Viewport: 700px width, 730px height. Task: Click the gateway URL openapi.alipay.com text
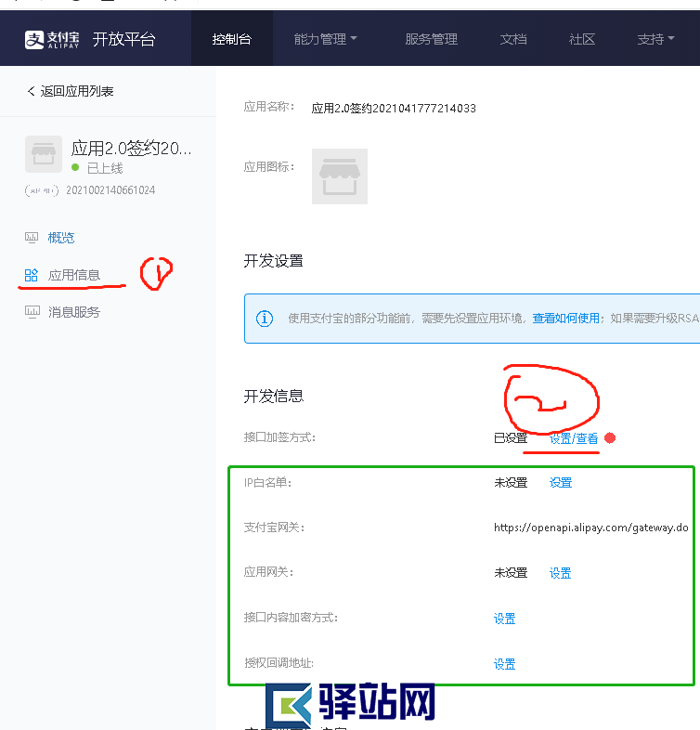tap(591, 528)
